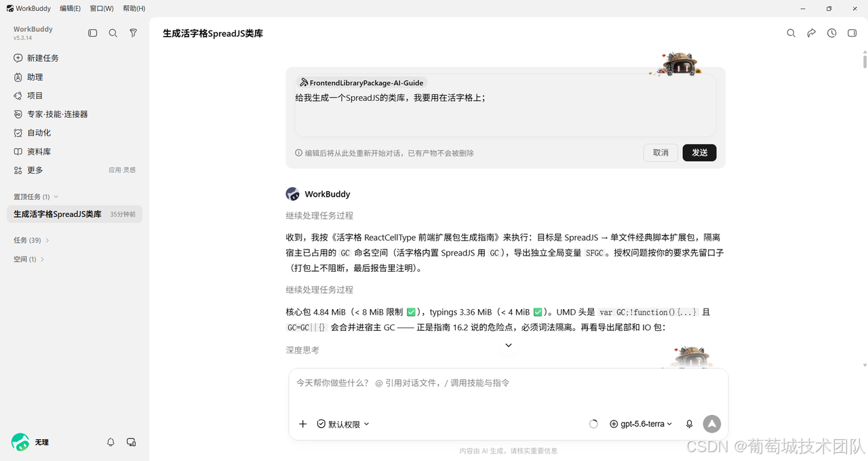Viewport: 868px width, 461px height.
Task: Expand the 任务 (39) section
Action: click(31, 240)
